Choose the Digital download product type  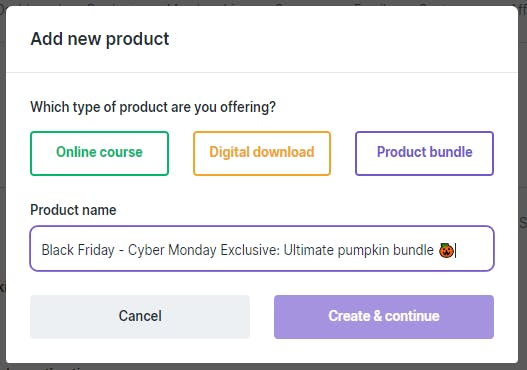coord(262,153)
